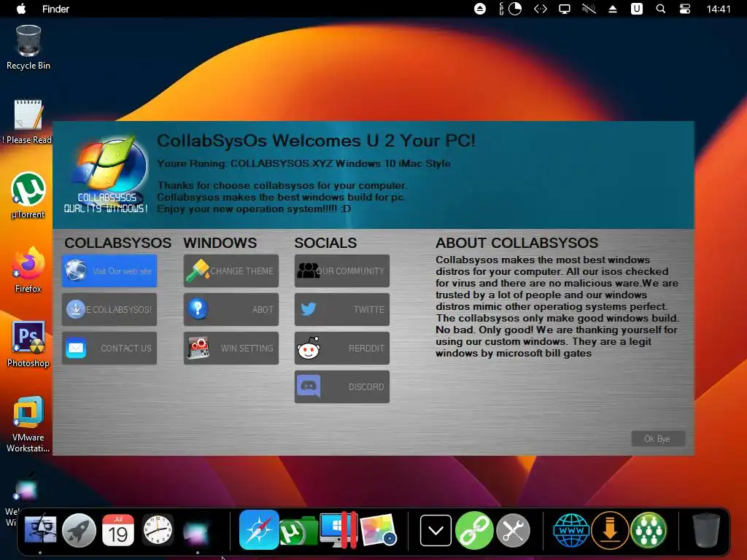Open the Please Read notepad file
Image resolution: width=747 pixels, height=560 pixels.
click(x=28, y=122)
